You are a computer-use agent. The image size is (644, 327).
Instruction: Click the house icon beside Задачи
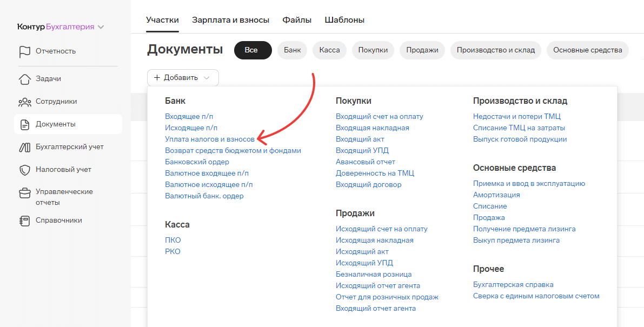click(x=25, y=79)
